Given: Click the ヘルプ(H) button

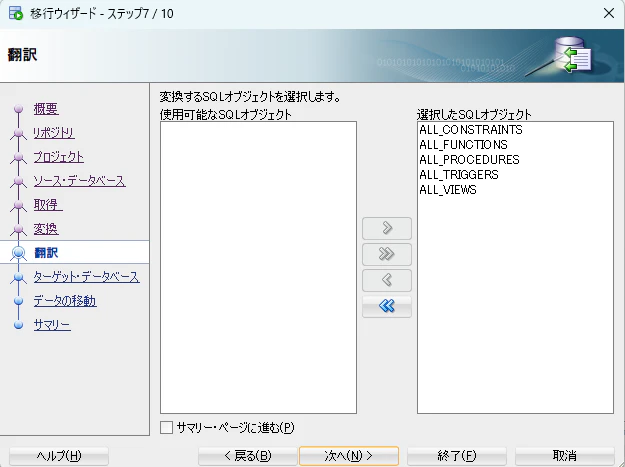Looking at the screenshot, I should coord(59,455).
